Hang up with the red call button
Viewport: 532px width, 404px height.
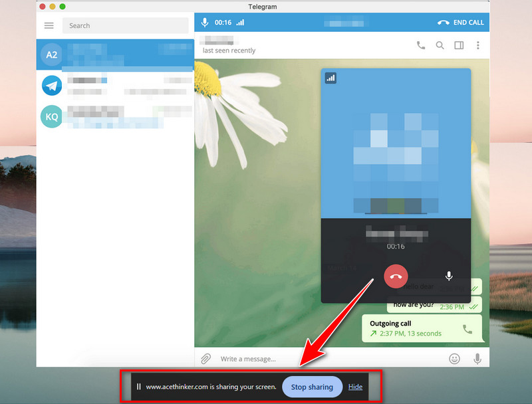click(x=396, y=276)
